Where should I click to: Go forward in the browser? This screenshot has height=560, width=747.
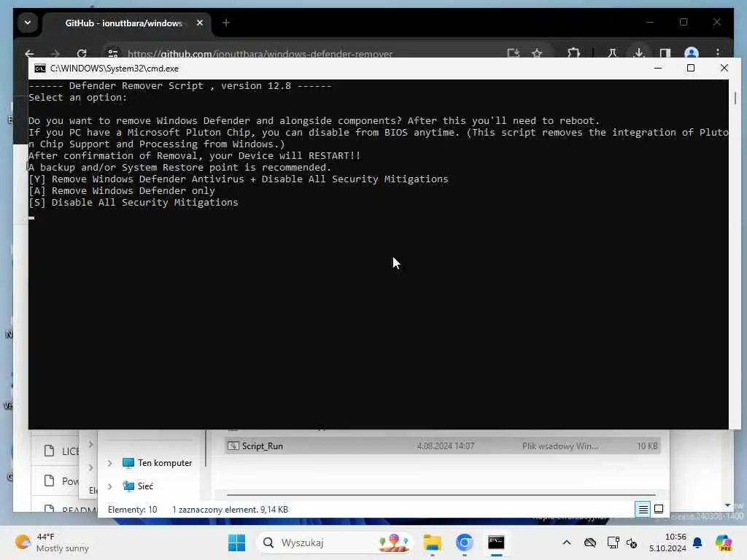pyautogui.click(x=55, y=53)
